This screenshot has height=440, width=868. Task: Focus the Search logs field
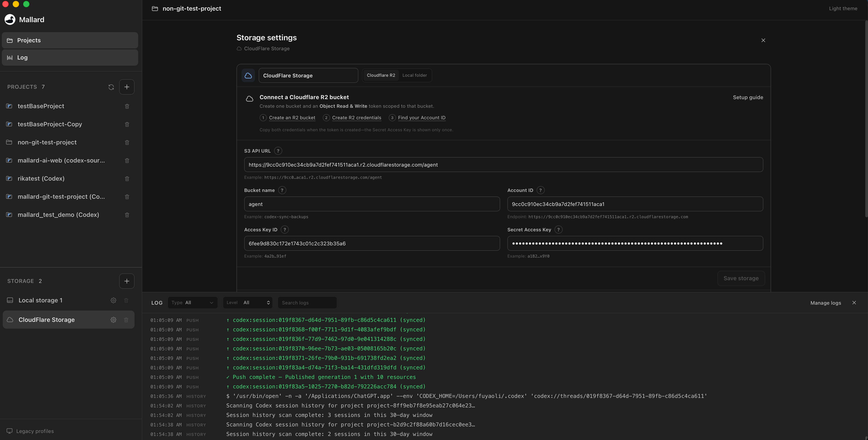(307, 303)
